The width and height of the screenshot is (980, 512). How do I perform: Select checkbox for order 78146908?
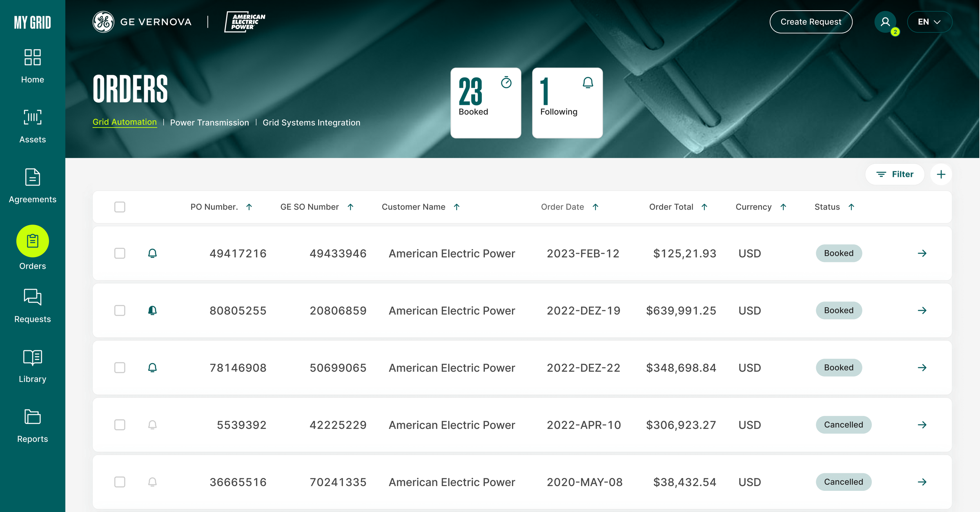120,368
